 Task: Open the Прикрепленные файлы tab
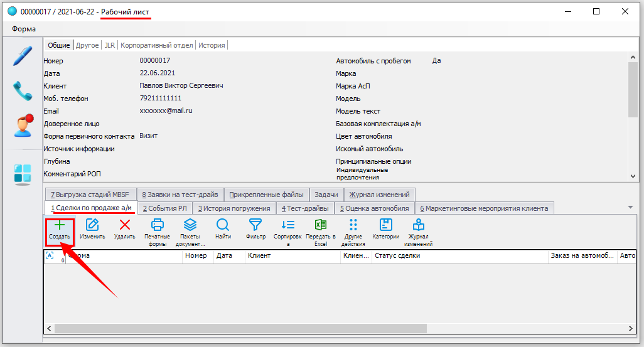(x=266, y=195)
